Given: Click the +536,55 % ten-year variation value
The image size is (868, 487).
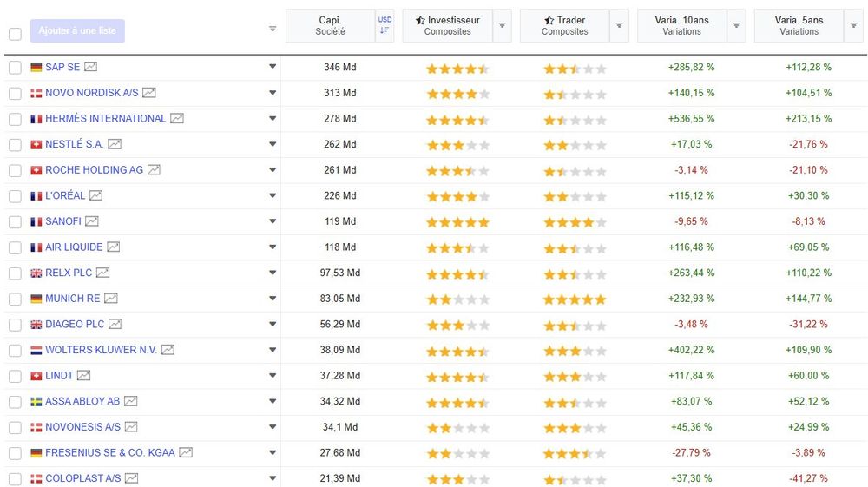Looking at the screenshot, I should pyautogui.click(x=691, y=119).
